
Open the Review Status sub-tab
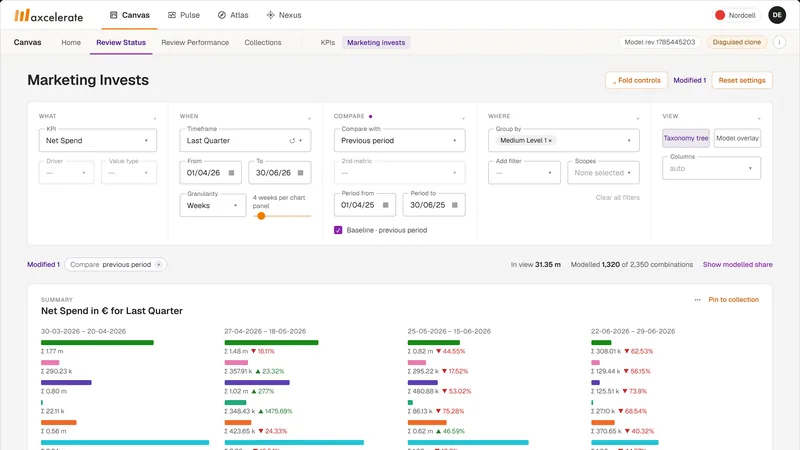pos(121,42)
